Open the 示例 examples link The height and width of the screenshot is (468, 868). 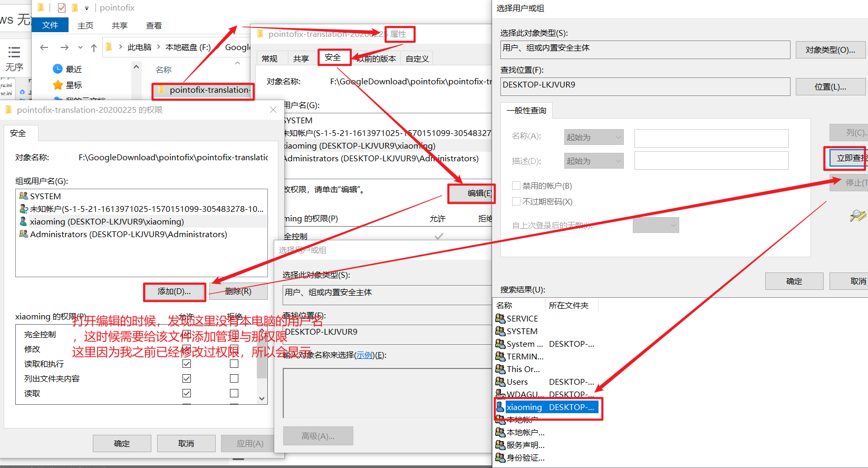[363, 355]
